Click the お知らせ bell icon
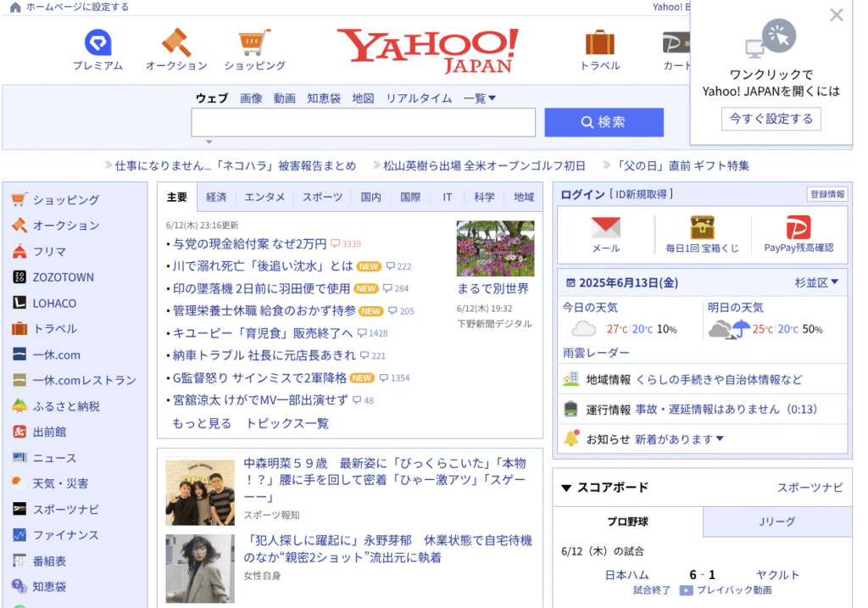This screenshot has width=868, height=608. pos(571,438)
